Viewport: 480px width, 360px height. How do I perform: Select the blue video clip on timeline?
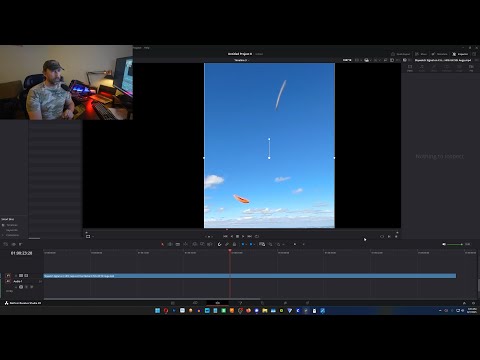250,276
